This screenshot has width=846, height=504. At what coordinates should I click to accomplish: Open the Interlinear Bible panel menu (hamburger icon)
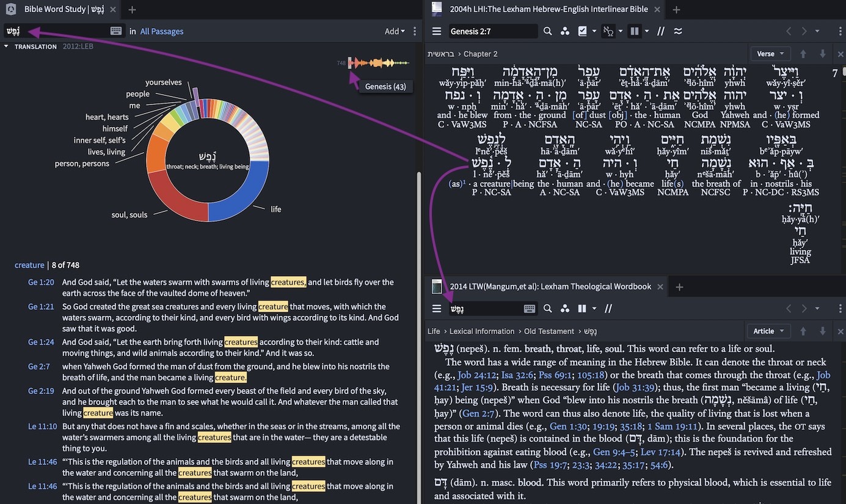pyautogui.click(x=437, y=31)
